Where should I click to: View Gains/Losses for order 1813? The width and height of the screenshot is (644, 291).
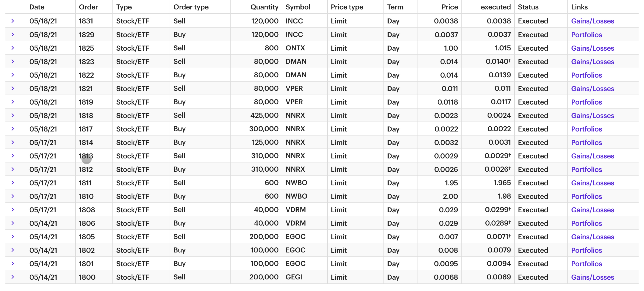[x=592, y=156]
